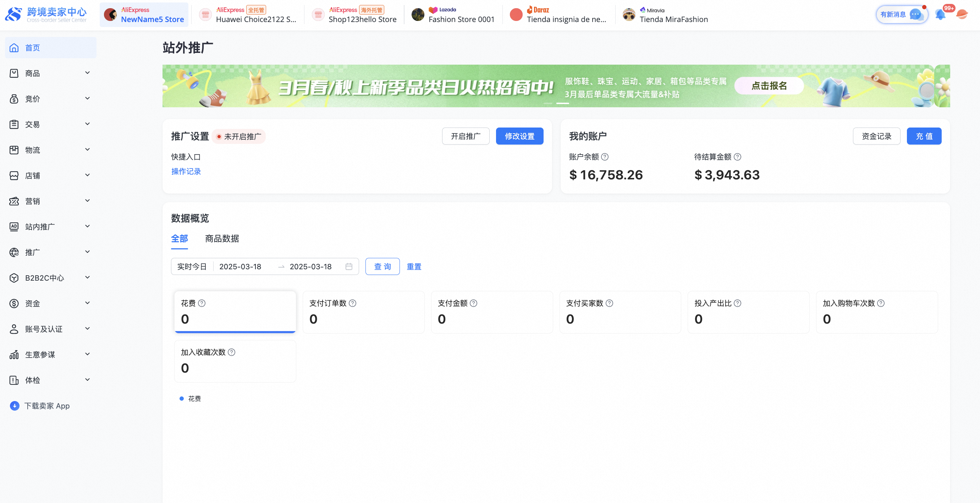Switch to the 商品数据 tab

point(222,239)
